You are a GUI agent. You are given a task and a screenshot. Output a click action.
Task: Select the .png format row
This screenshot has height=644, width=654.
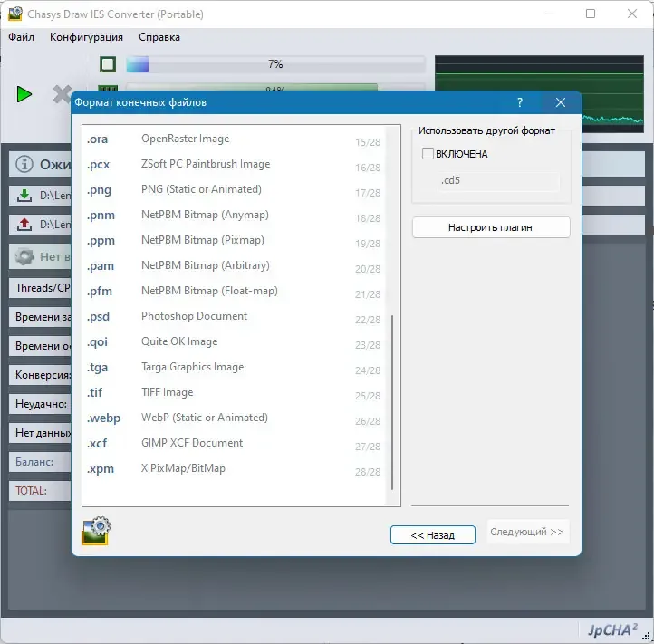[234, 190]
